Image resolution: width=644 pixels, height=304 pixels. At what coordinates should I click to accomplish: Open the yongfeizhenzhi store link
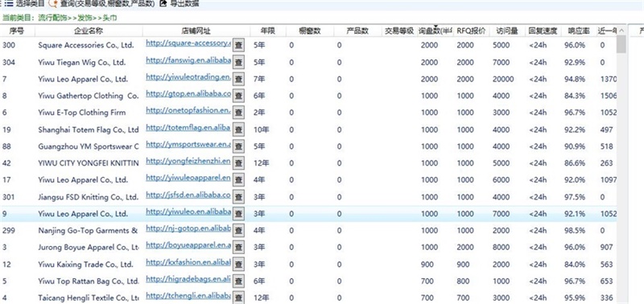188,162
